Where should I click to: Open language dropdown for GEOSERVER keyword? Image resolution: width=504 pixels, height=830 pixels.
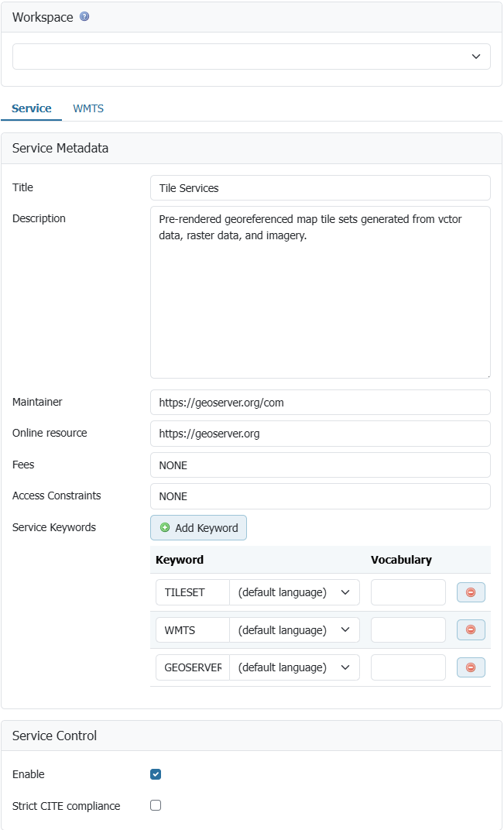(x=294, y=667)
